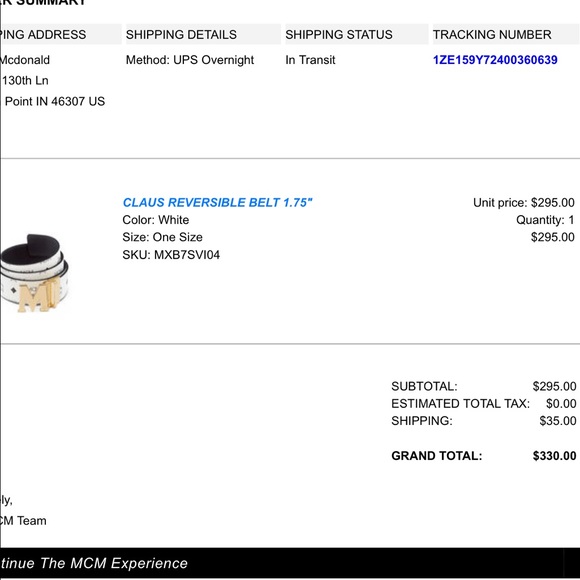Click the Shipping Address column header
This screenshot has width=580, height=580.
[61, 34]
